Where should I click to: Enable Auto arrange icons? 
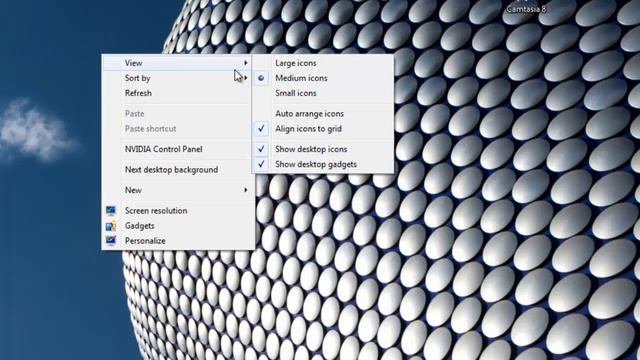(x=323, y=113)
